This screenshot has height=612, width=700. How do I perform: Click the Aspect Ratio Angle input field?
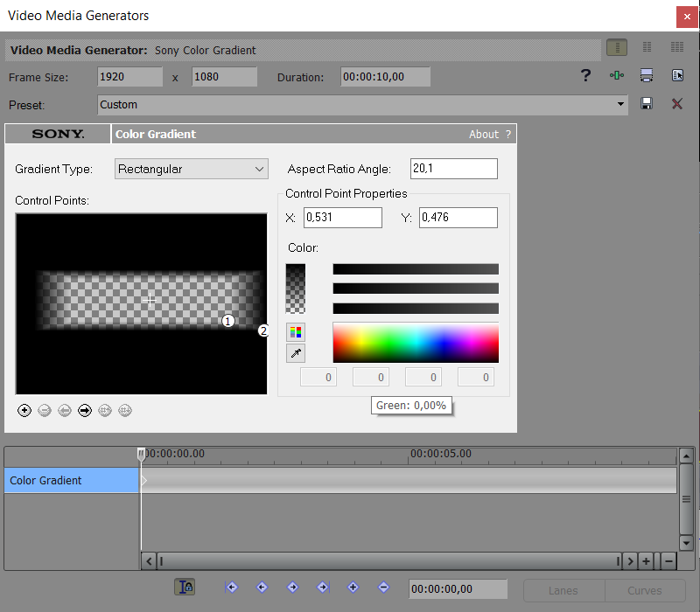453,169
